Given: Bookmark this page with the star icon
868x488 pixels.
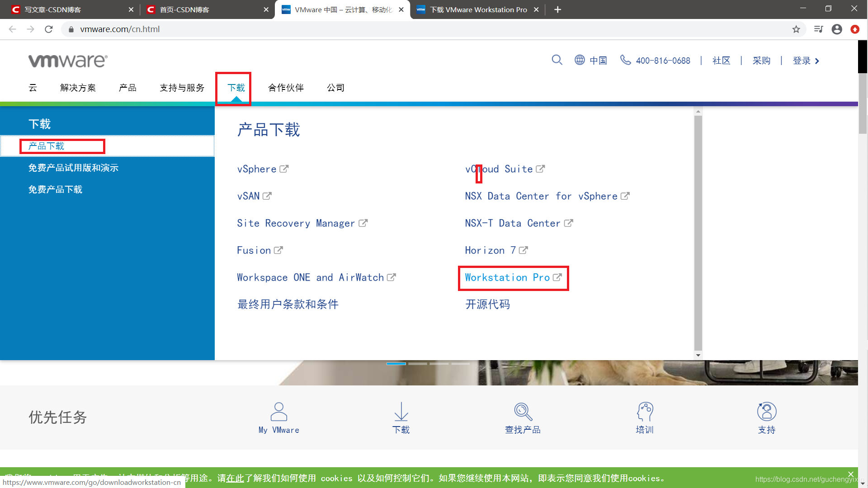Looking at the screenshot, I should pos(796,29).
